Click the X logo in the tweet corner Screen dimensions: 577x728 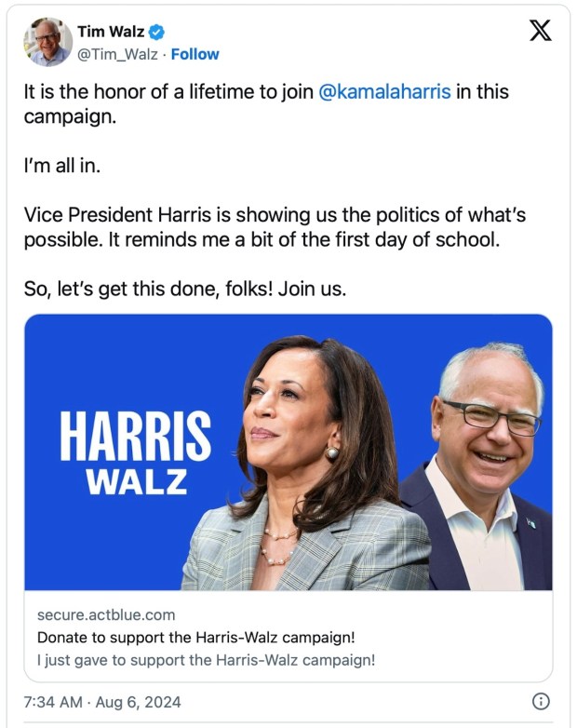[540, 31]
